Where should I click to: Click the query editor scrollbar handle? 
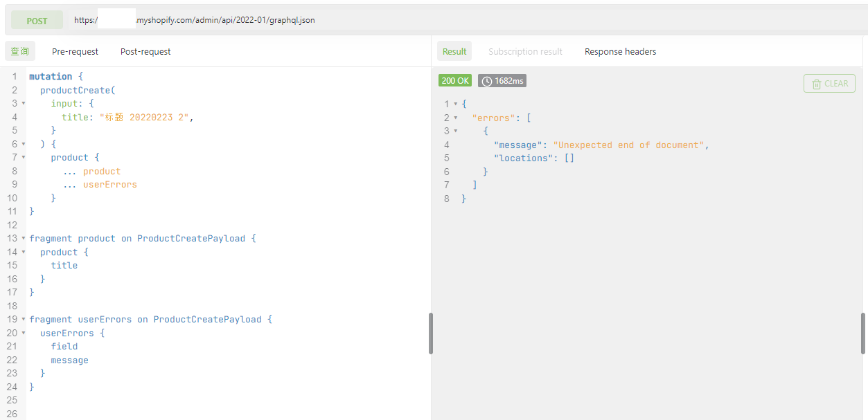pos(430,334)
